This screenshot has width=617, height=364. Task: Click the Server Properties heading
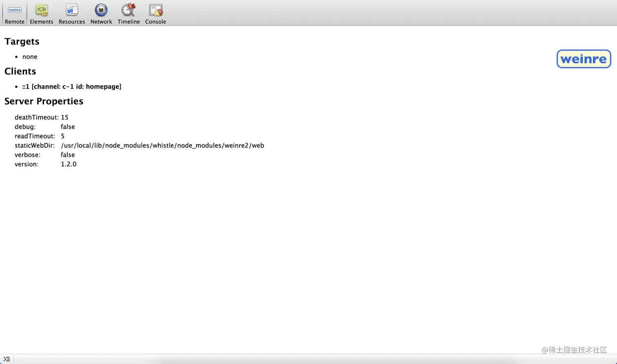click(x=44, y=101)
